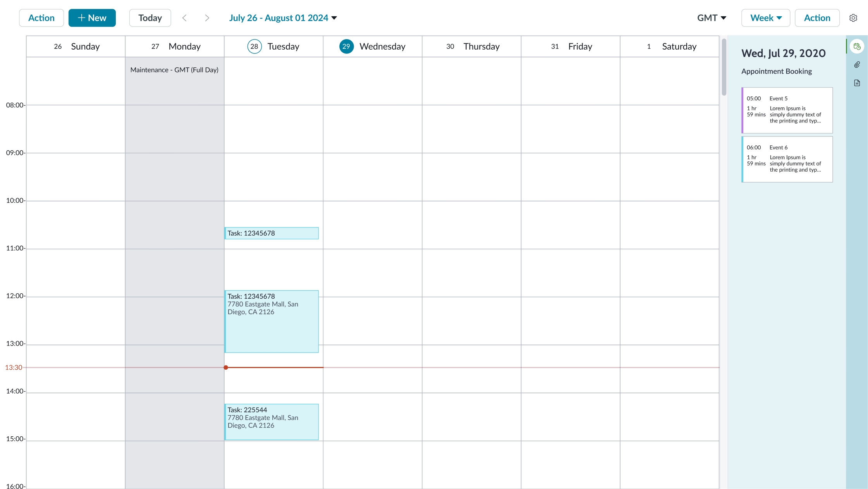Screen dimensions: 868x489
Task: Click the 13:30 current time marker
Action: [x=226, y=367]
